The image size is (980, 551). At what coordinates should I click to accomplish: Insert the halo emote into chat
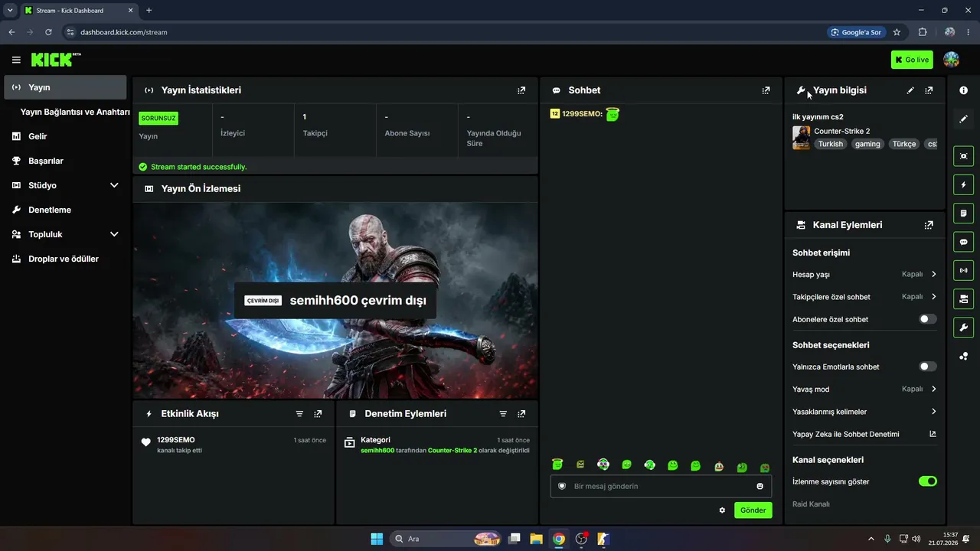(x=557, y=465)
